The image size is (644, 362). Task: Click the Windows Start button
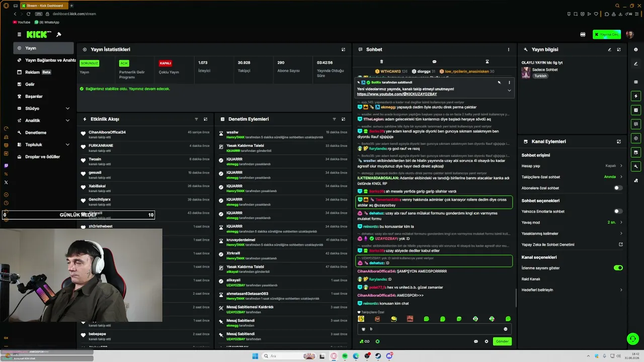(x=255, y=356)
